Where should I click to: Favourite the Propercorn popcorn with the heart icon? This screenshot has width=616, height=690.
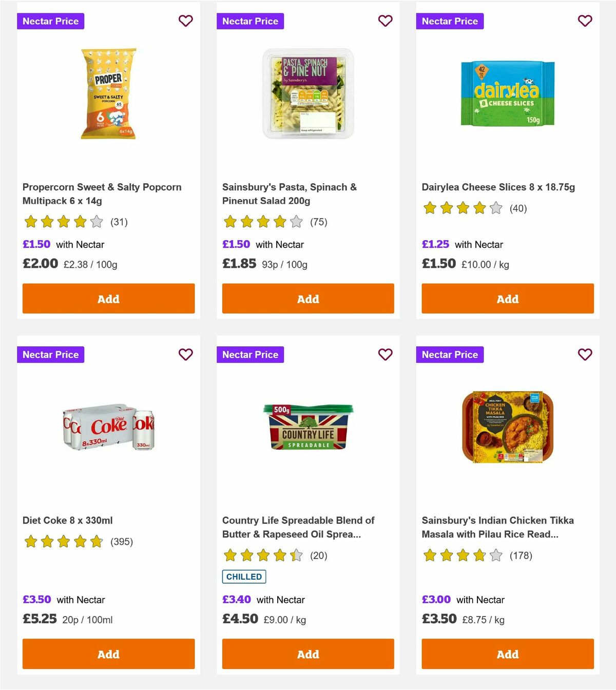point(185,21)
